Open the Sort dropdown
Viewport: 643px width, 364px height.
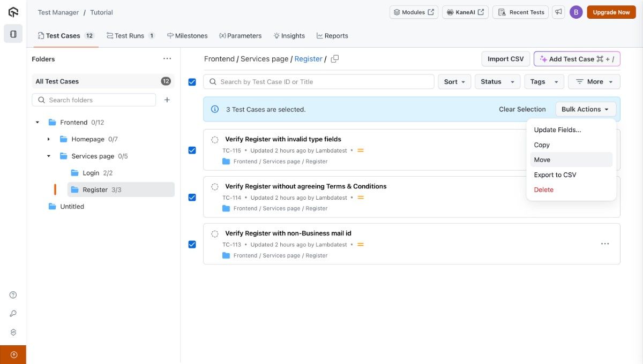point(454,82)
